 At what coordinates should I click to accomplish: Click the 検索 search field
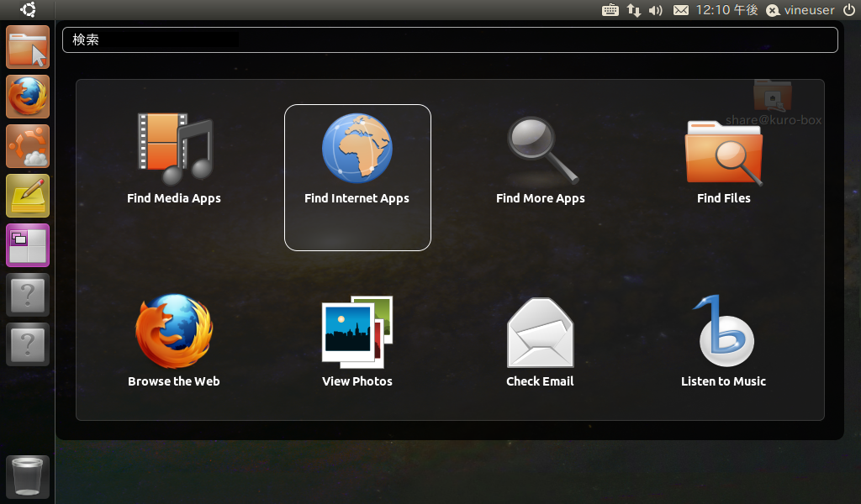tap(451, 39)
